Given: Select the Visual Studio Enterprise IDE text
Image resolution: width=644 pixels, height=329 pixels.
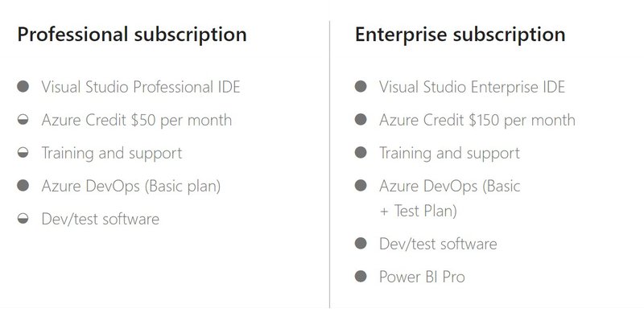Looking at the screenshot, I should pyautogui.click(x=472, y=87).
